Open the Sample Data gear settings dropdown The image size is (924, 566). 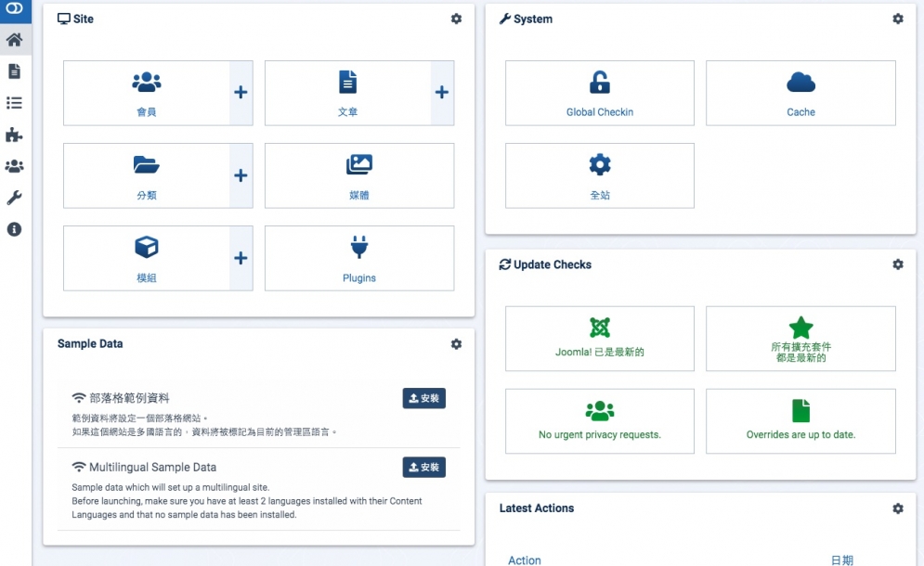(456, 344)
